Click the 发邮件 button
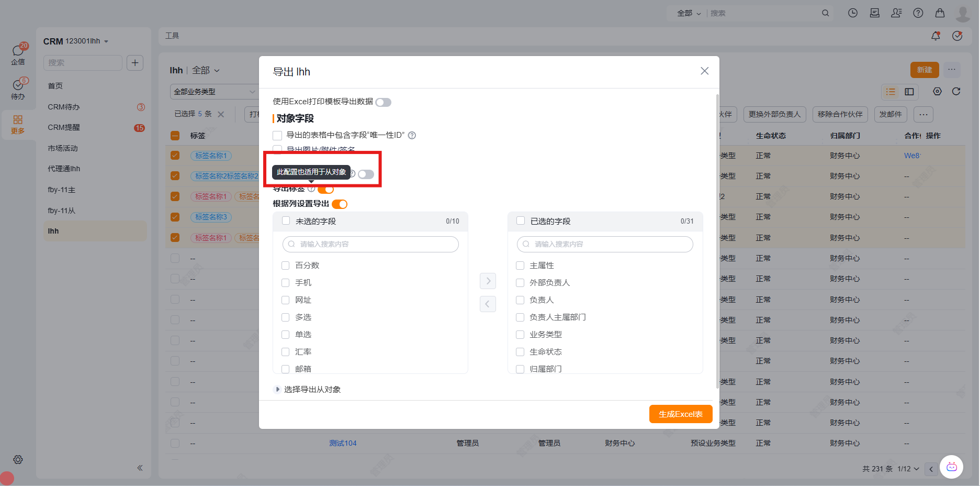 pyautogui.click(x=891, y=114)
